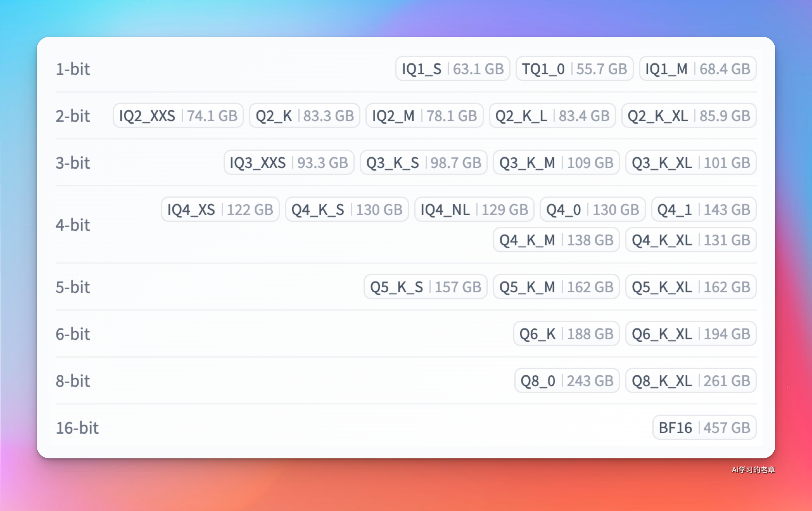Choose the IQ4_NL 129 GB variant

[x=474, y=210]
